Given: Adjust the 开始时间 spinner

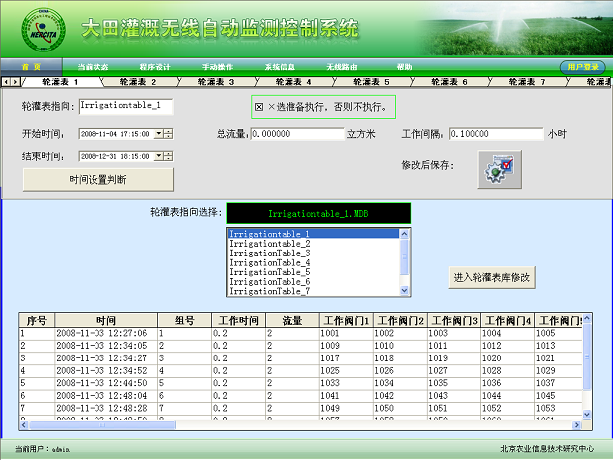Looking at the screenshot, I should [169, 133].
